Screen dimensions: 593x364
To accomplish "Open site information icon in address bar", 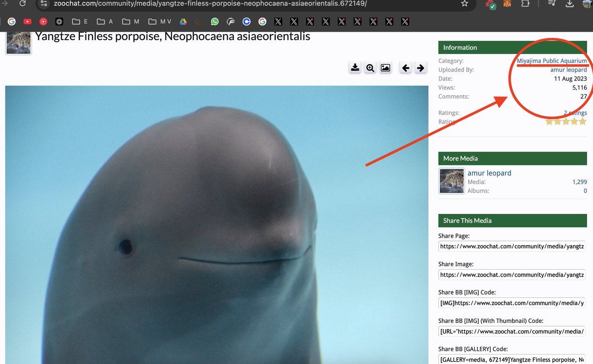I will 44,3.
